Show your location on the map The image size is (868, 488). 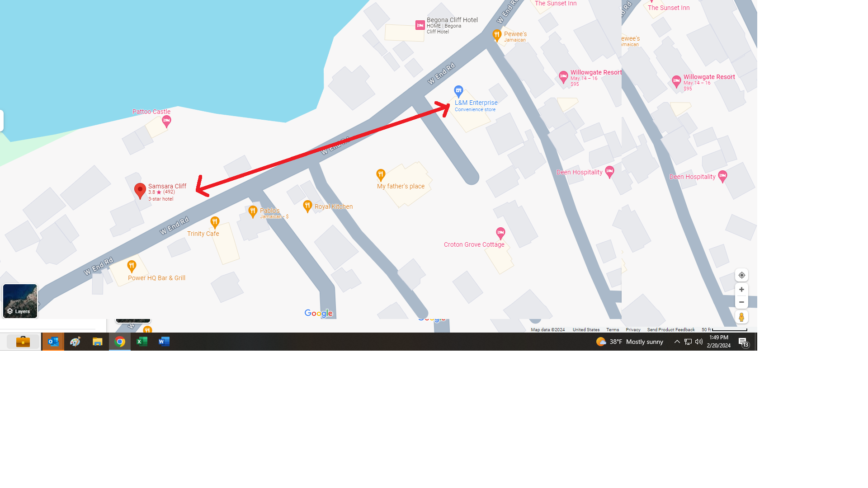click(x=741, y=275)
